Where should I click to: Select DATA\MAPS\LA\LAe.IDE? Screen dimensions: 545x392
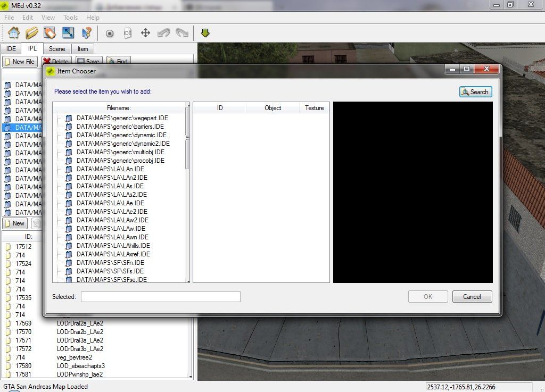[x=110, y=203]
